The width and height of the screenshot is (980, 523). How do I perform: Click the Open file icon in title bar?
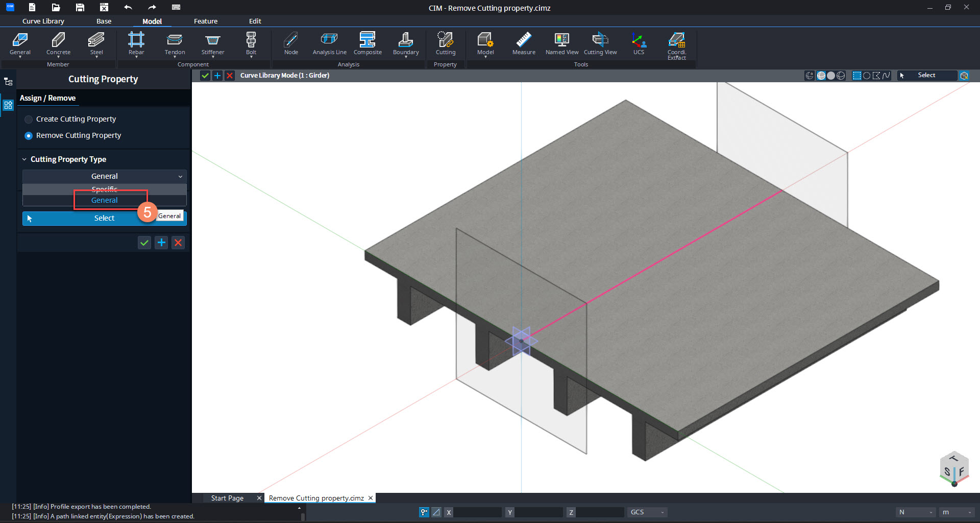coord(56,7)
